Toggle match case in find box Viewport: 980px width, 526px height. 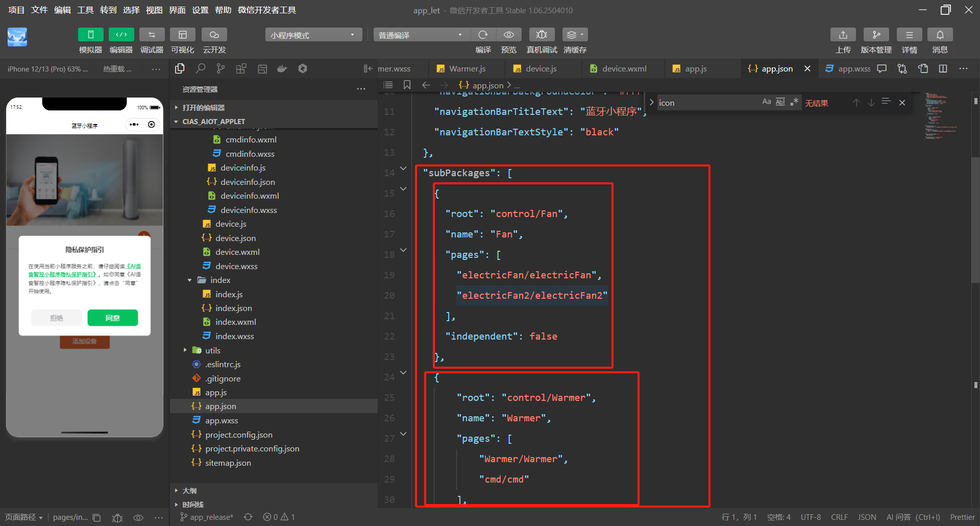(x=766, y=102)
